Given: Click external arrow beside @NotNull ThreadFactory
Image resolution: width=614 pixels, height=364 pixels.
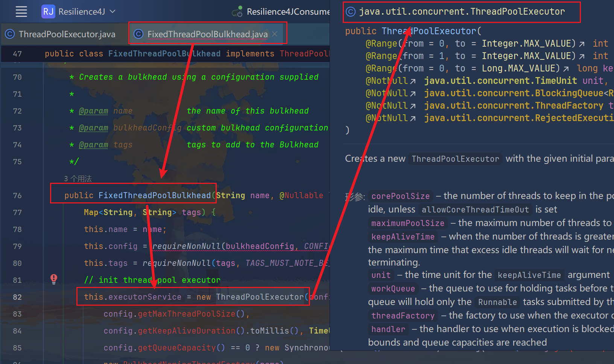Looking at the screenshot, I should click(413, 106).
